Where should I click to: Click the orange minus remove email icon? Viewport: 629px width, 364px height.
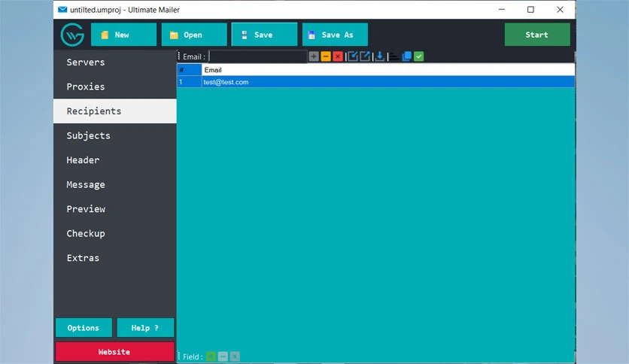326,56
